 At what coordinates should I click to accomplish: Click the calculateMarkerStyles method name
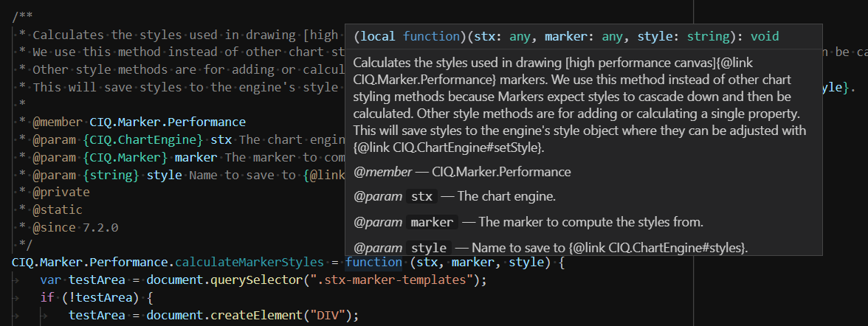coord(260,262)
